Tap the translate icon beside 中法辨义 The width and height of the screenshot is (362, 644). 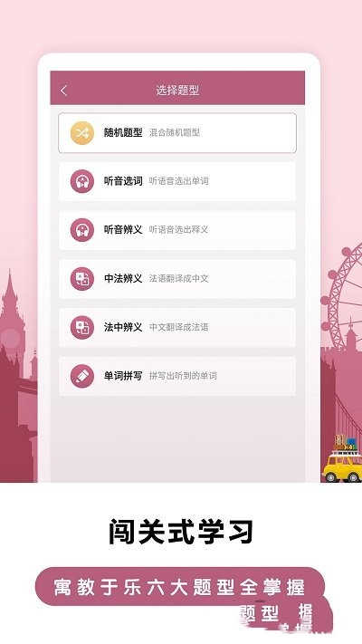(82, 278)
